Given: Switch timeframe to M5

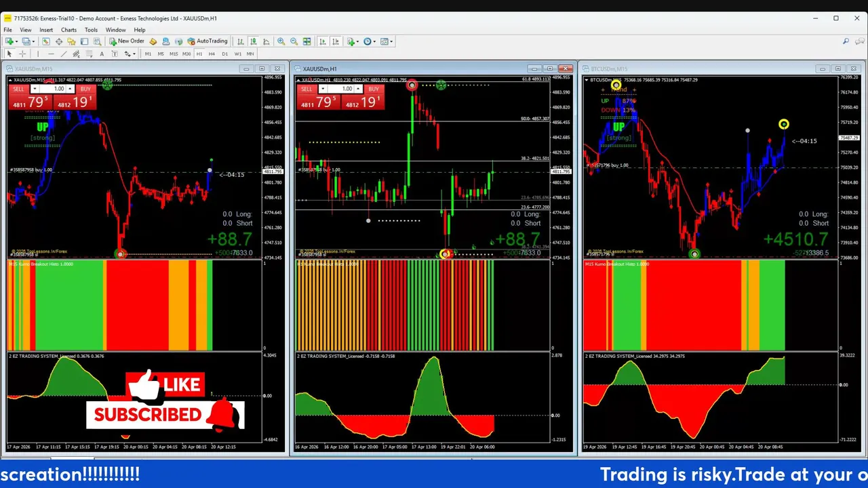Looking at the screenshot, I should point(161,54).
